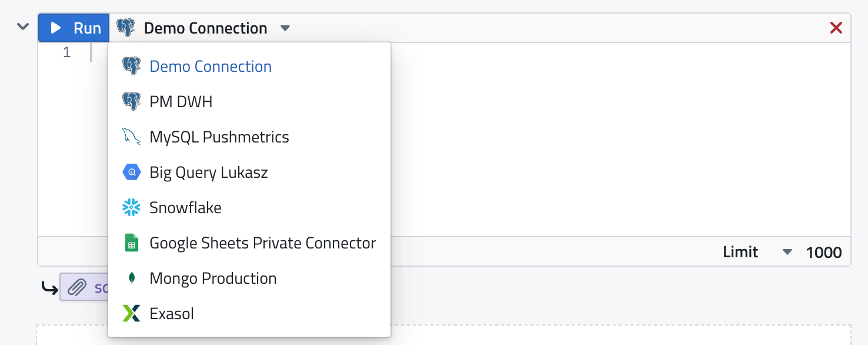
Task: Choose PM DWH connection
Action: tap(181, 102)
